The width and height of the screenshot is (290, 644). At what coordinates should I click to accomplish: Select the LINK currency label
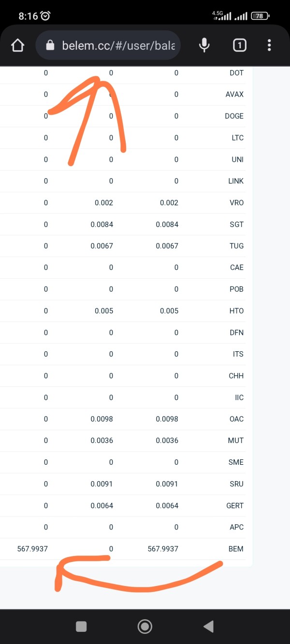pyautogui.click(x=236, y=181)
